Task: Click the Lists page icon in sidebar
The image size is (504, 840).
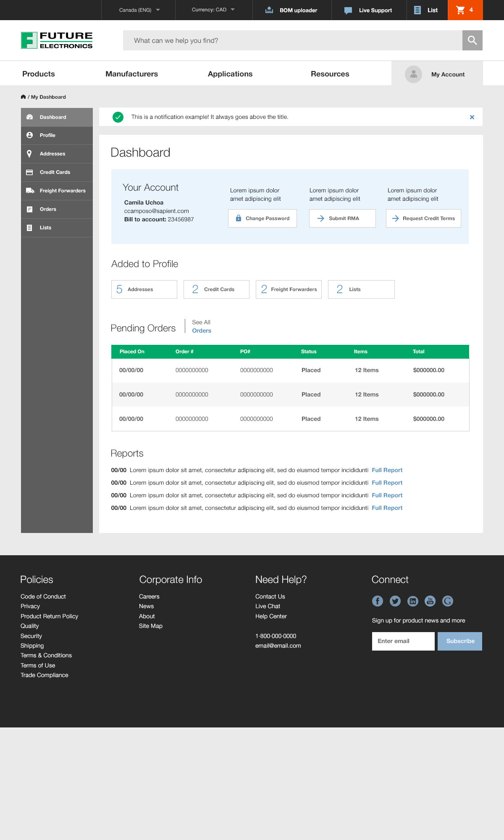Action: (29, 228)
